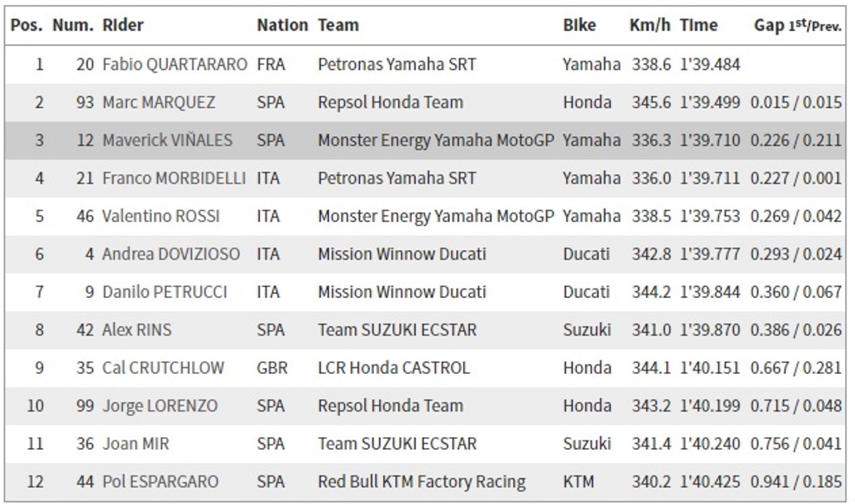Click rider name Valentino ROSSI
Image resolution: width=855 pixels, height=504 pixels.
tap(161, 216)
